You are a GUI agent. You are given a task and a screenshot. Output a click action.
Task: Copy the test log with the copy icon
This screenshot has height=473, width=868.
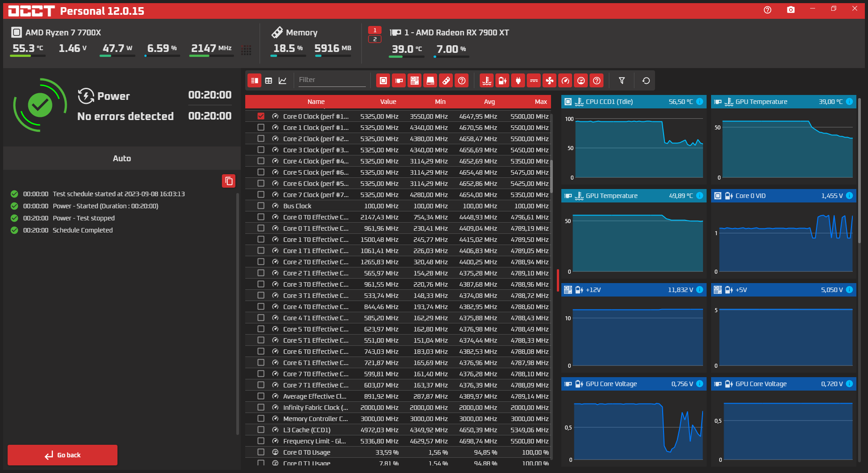(229, 181)
